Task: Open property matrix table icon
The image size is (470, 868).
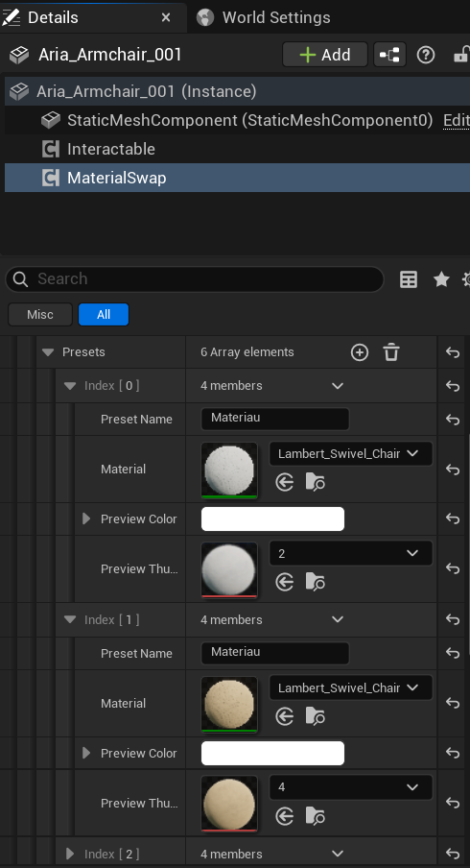Action: (x=409, y=279)
